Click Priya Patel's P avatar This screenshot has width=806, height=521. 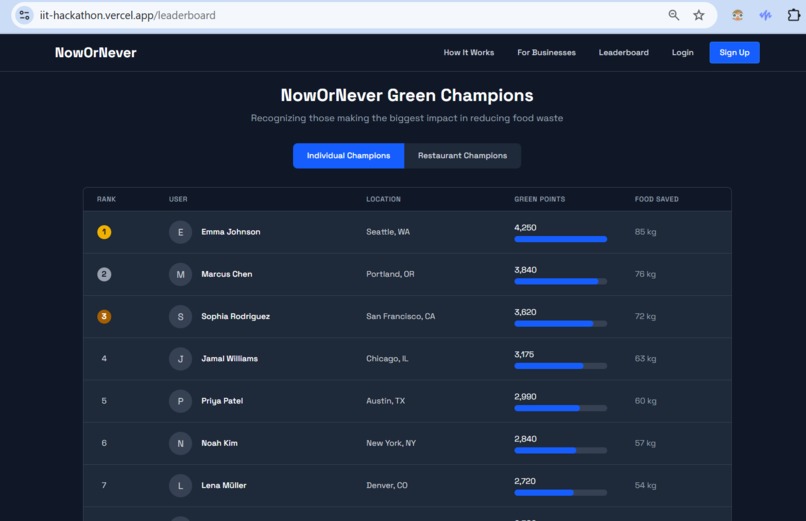click(180, 401)
